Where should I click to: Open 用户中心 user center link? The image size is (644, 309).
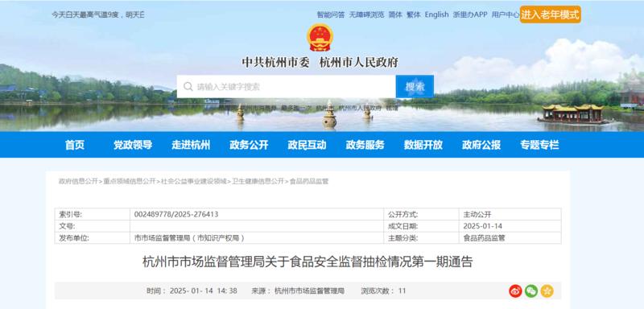[x=506, y=14]
